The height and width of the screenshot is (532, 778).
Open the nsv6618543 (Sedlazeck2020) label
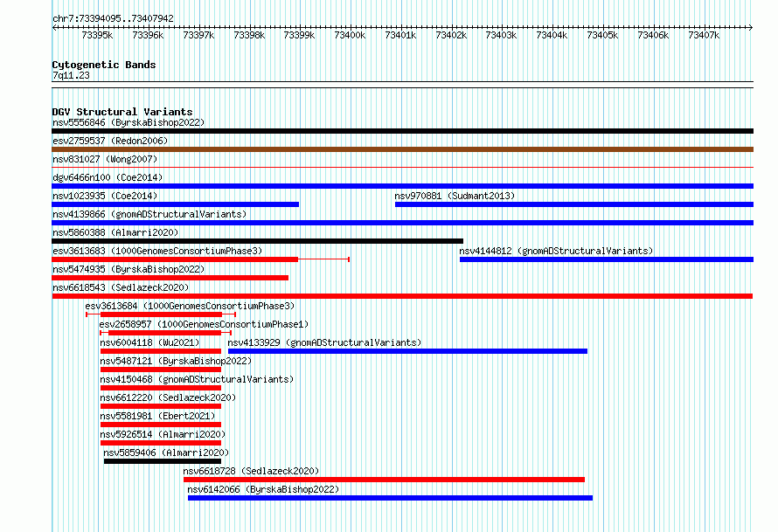tap(121, 287)
